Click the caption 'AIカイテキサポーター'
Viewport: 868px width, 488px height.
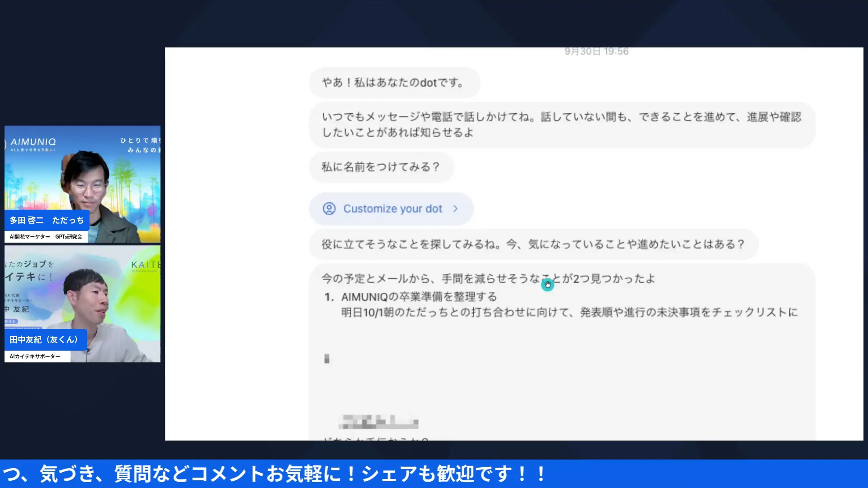coord(37,357)
